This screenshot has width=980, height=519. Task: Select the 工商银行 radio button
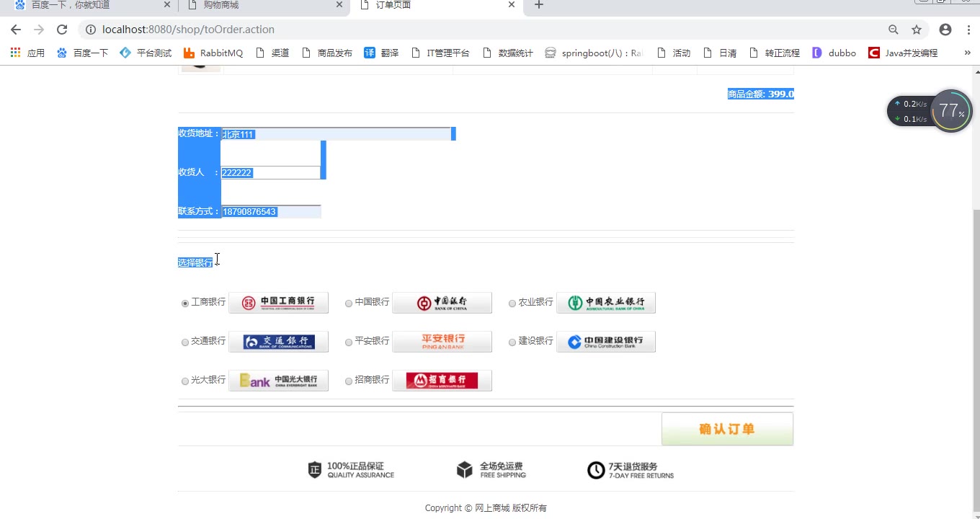point(185,303)
